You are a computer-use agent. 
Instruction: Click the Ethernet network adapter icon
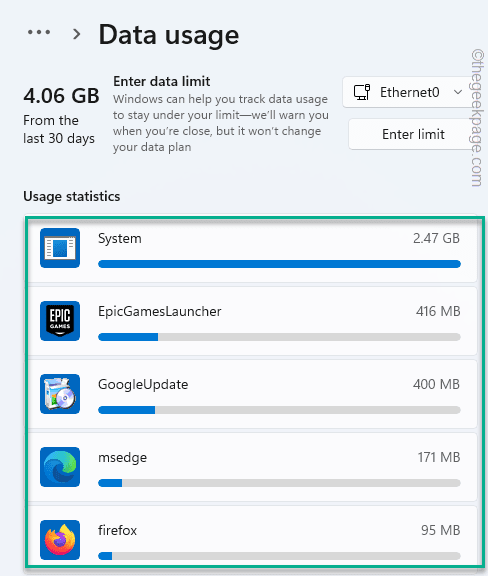click(362, 92)
